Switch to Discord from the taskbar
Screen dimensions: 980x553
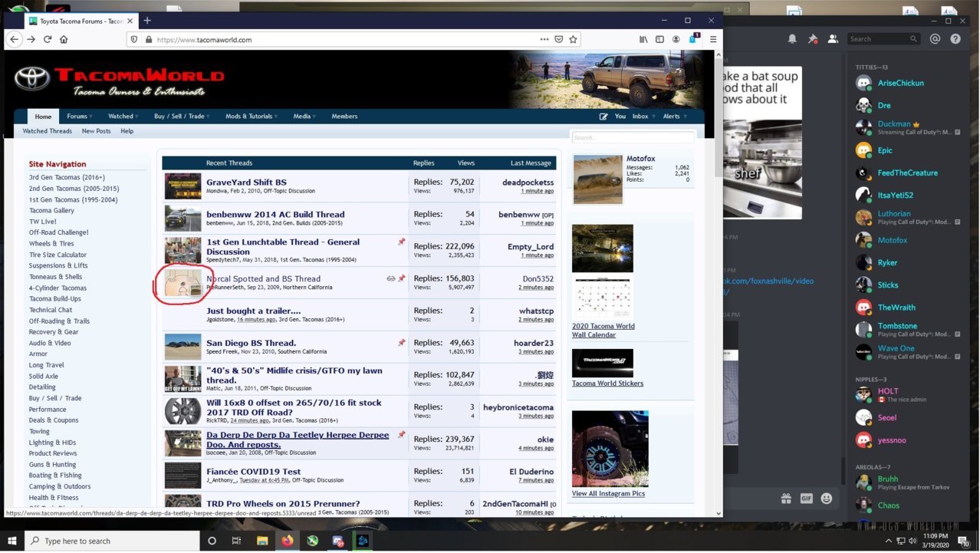pos(338,541)
